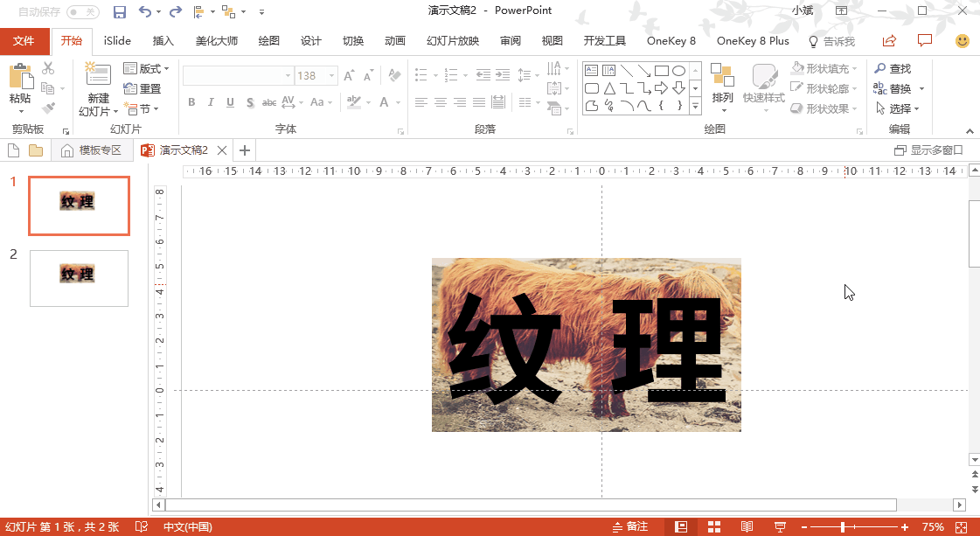Open the font size dropdown showing 138
980x536 pixels.
331,76
